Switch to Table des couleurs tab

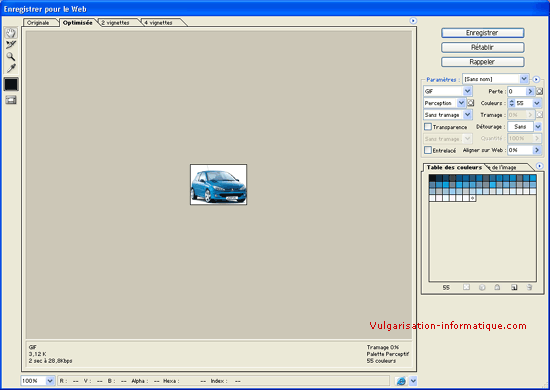point(454,168)
